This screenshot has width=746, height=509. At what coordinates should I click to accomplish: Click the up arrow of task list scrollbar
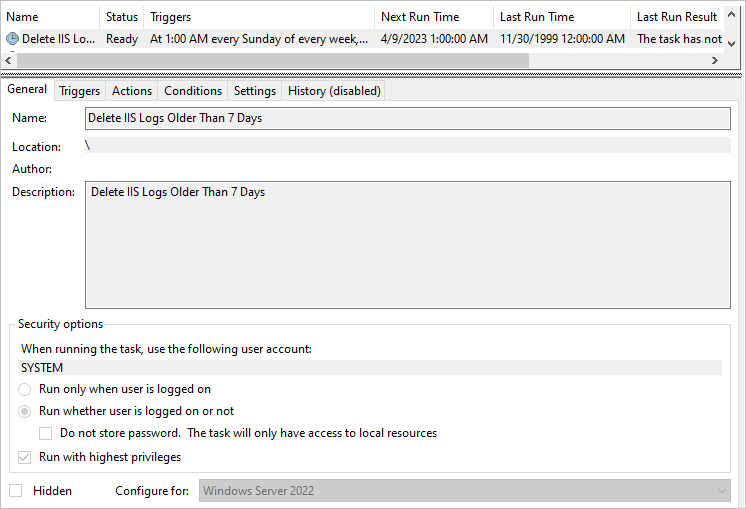(x=732, y=14)
